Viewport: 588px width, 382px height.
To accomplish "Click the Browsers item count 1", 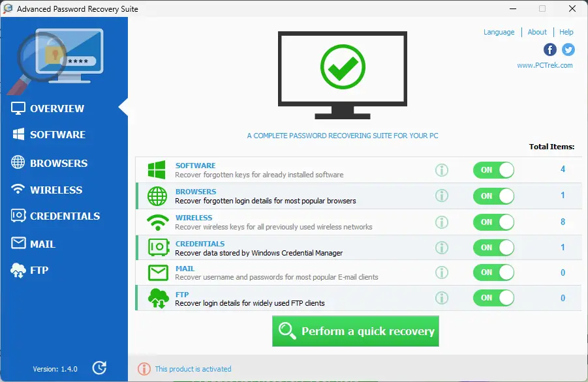I will pyautogui.click(x=563, y=195).
